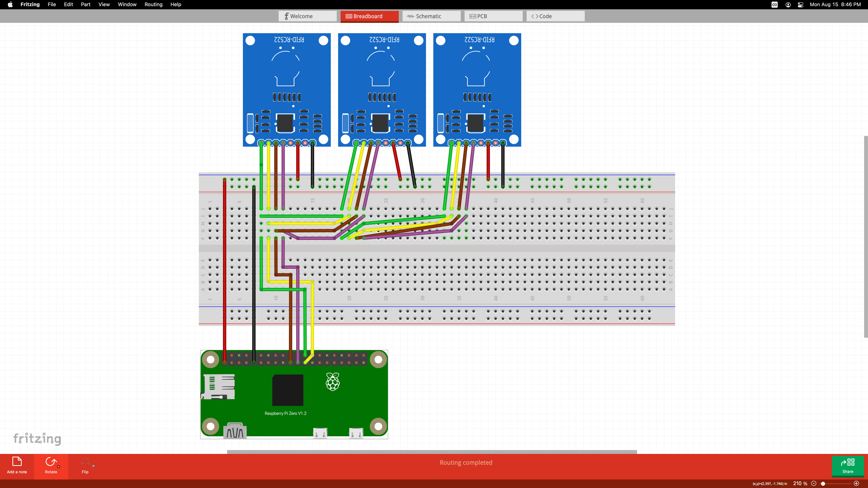Select the Raspberry Pi Zero V1.2 board
Screen dimensions: 868x488
[x=294, y=394]
